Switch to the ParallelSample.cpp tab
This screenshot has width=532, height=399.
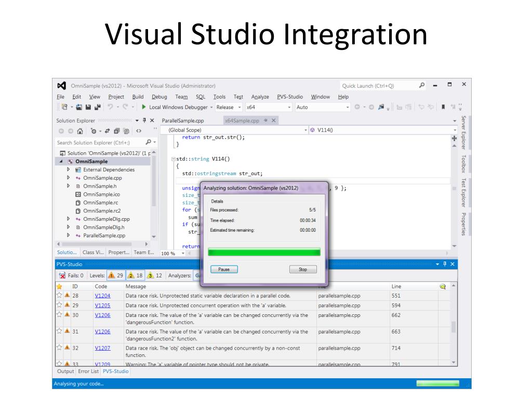(183, 121)
